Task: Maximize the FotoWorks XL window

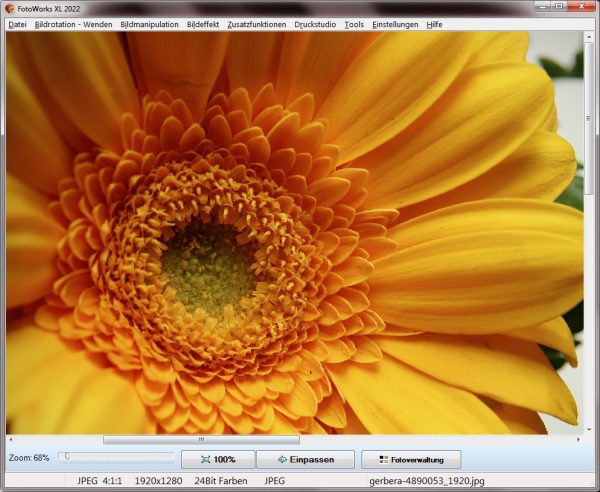Action: pyautogui.click(x=559, y=7)
